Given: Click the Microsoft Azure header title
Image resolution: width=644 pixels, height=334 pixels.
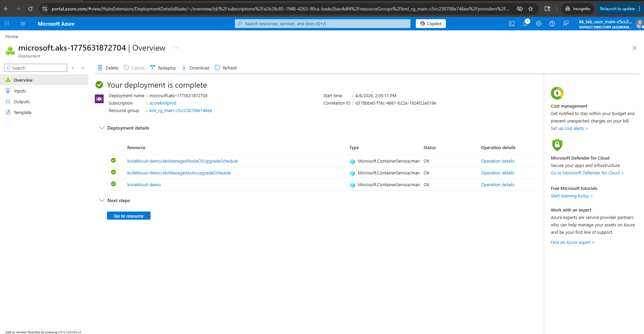Looking at the screenshot, I should 56,24.
